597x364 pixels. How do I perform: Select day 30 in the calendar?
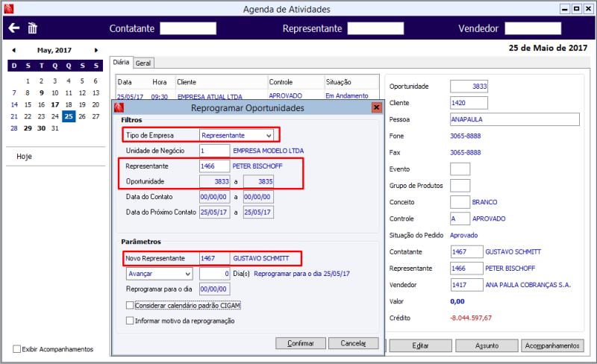point(42,128)
